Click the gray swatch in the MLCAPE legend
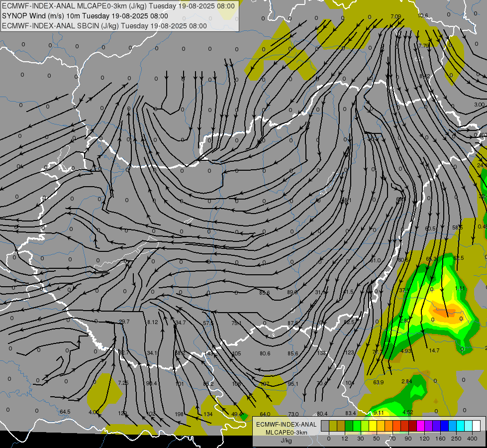The height and width of the screenshot is (448, 487). pyautogui.click(x=325, y=426)
